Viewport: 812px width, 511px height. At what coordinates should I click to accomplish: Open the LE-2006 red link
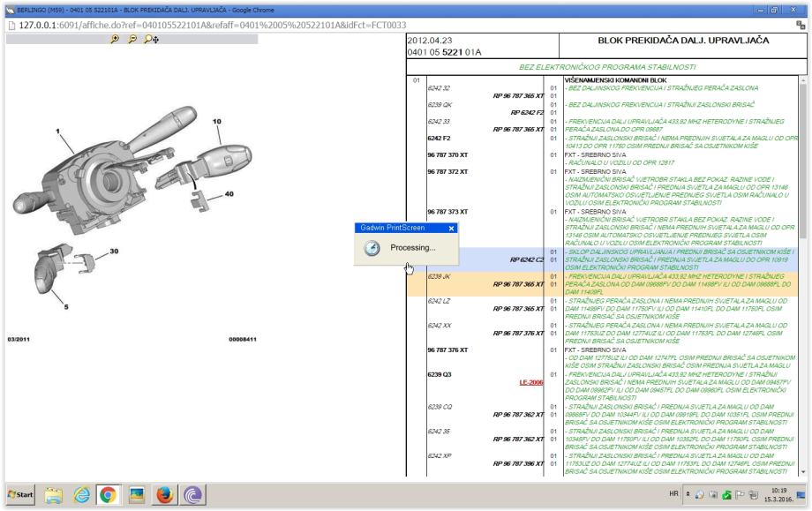530,382
